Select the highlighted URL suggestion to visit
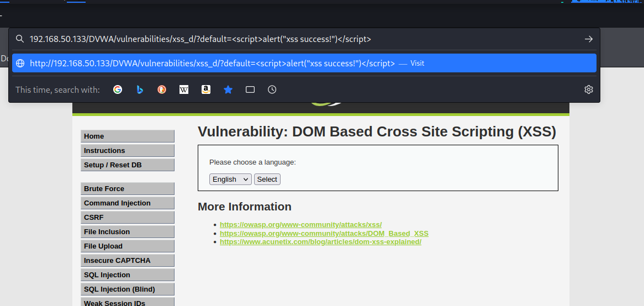This screenshot has height=306, width=644. coord(304,64)
